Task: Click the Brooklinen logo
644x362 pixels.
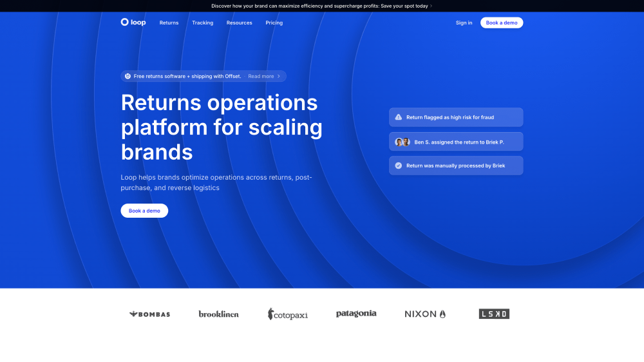Action: coord(218,314)
